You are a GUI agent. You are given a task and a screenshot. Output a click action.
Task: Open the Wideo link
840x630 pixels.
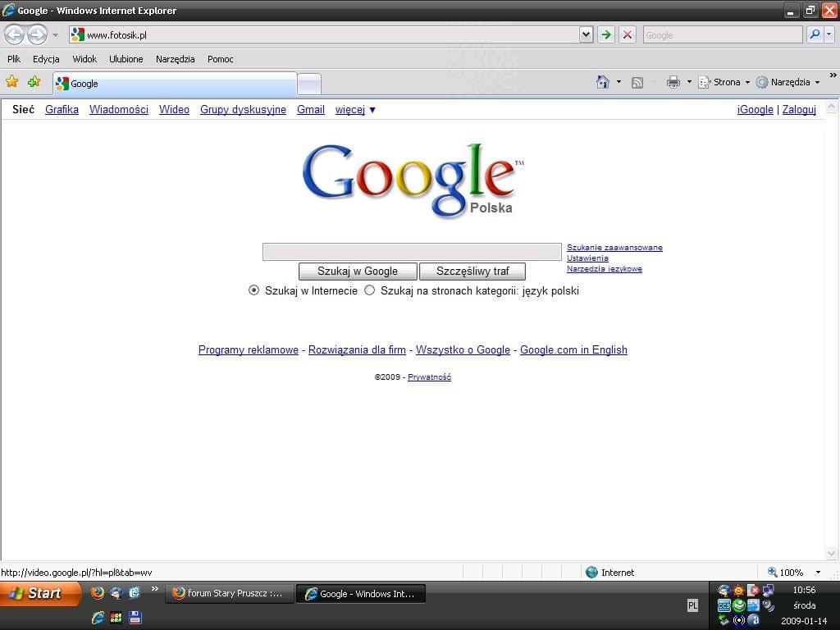point(174,109)
